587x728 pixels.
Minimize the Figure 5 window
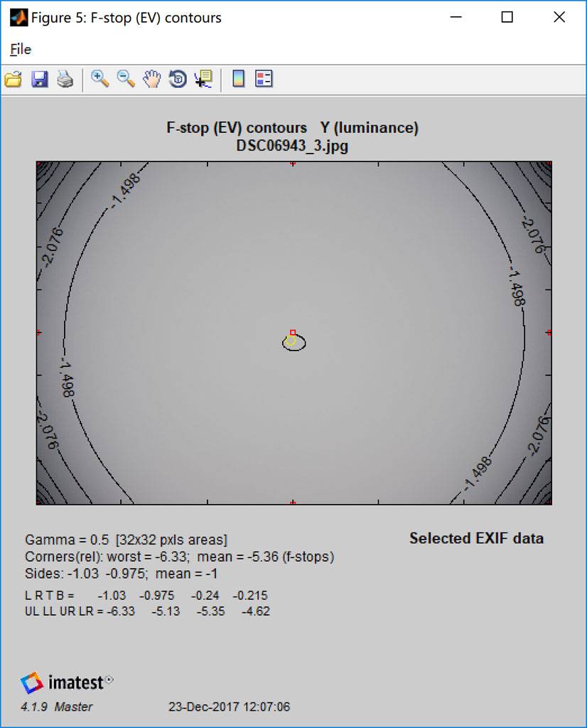click(455, 18)
